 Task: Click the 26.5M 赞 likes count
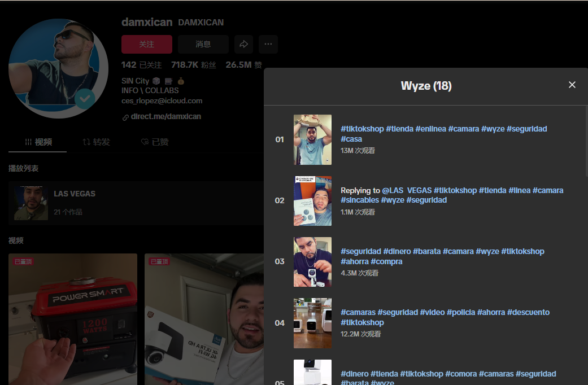pyautogui.click(x=244, y=65)
